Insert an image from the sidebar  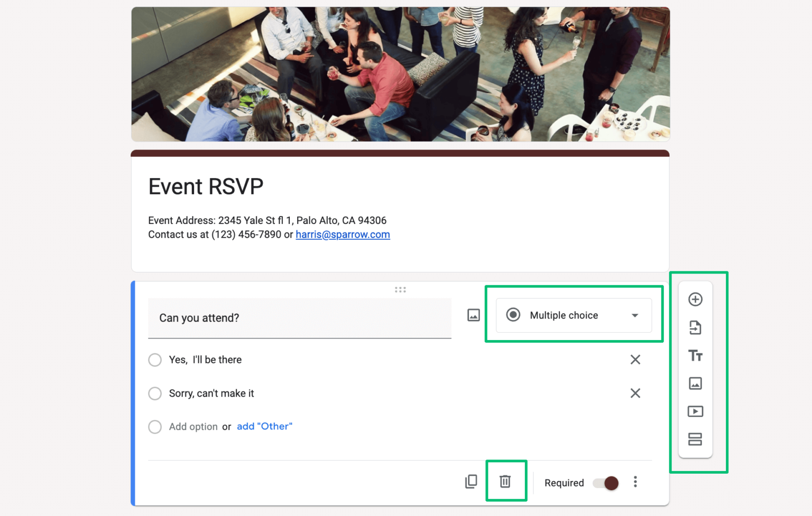(695, 383)
